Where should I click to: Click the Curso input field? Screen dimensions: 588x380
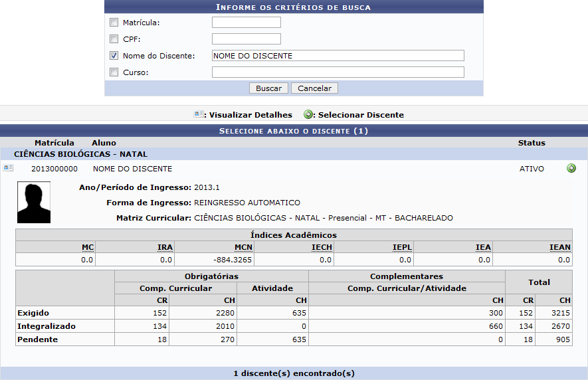pos(338,72)
